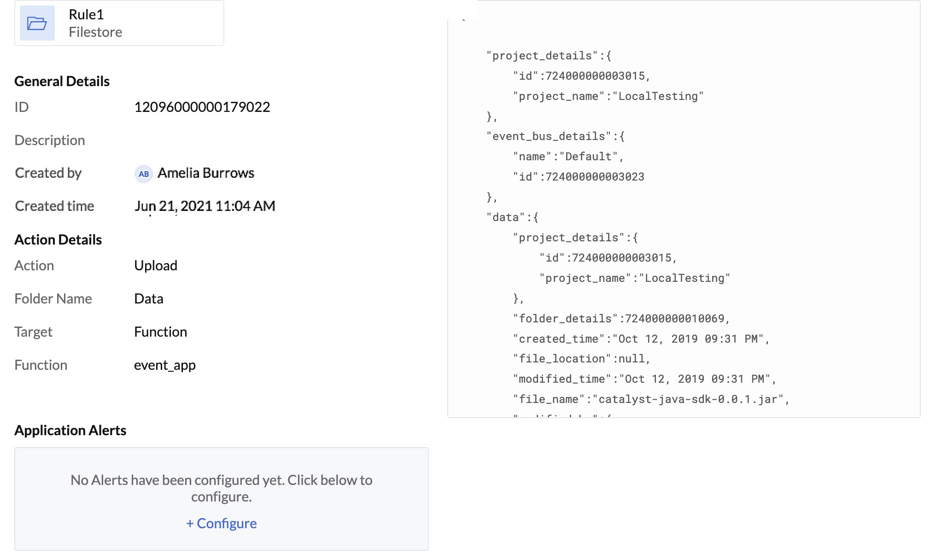Expand the project_details JSON node
The width and height of the screenshot is (930, 560).
click(541, 55)
